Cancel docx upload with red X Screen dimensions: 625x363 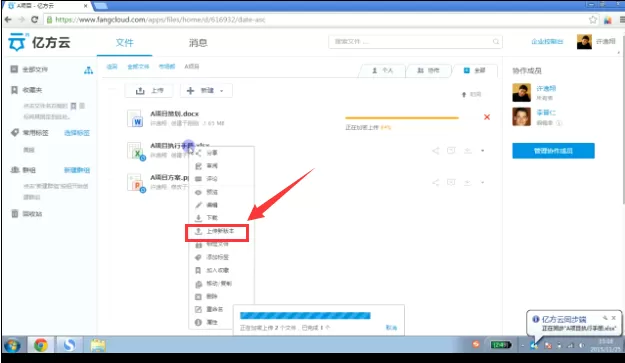pyautogui.click(x=487, y=117)
